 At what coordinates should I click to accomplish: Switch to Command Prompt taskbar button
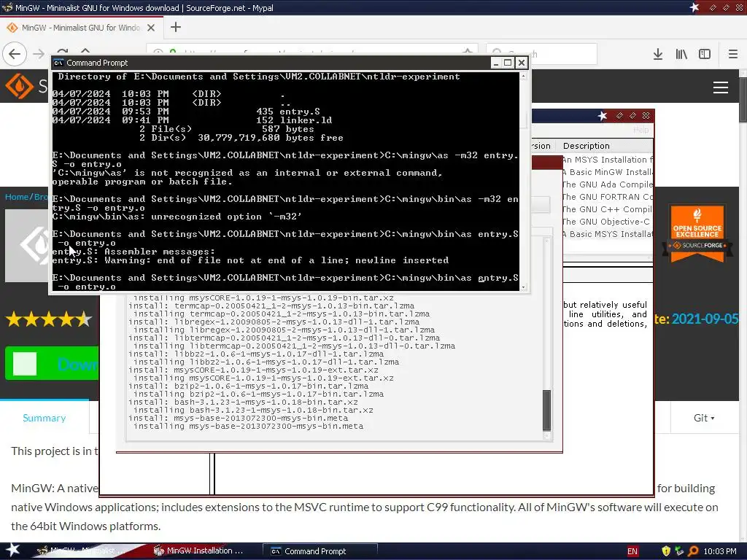[320, 551]
